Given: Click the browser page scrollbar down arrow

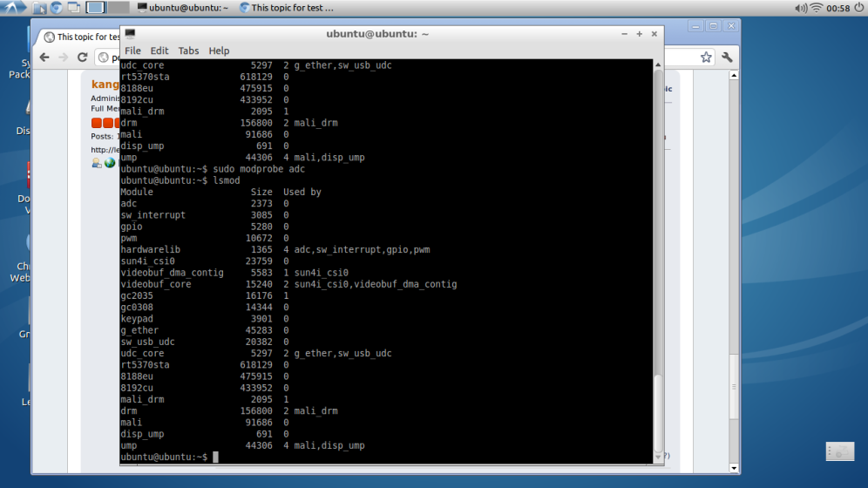Looking at the screenshot, I should click(x=734, y=468).
